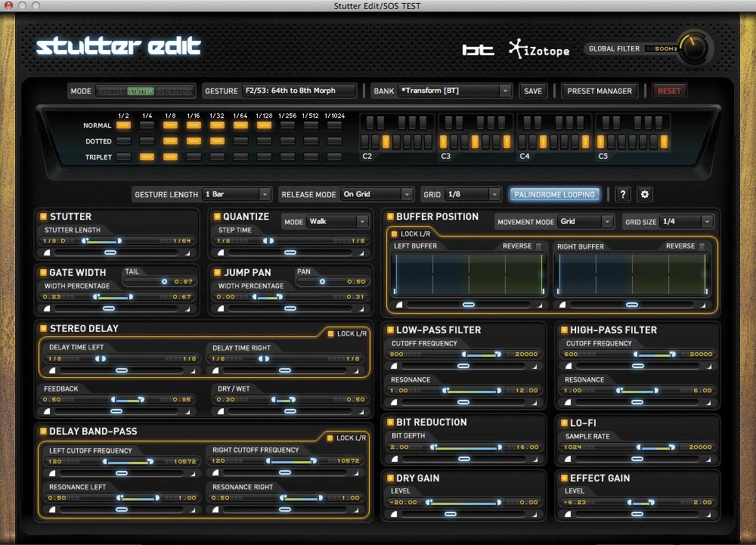
Task: Toggle the Dry Gain module indicator
Action: click(x=390, y=478)
